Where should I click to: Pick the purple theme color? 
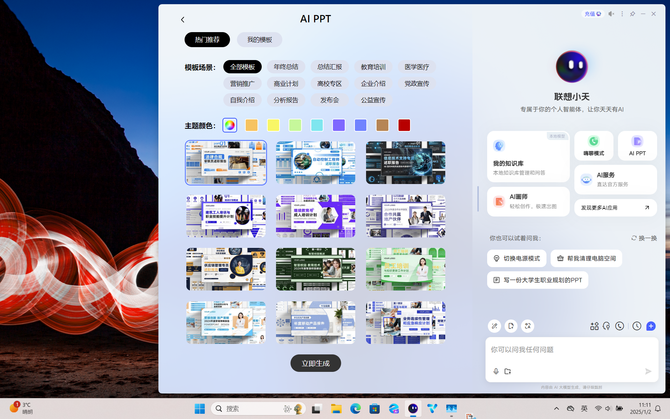tap(339, 125)
